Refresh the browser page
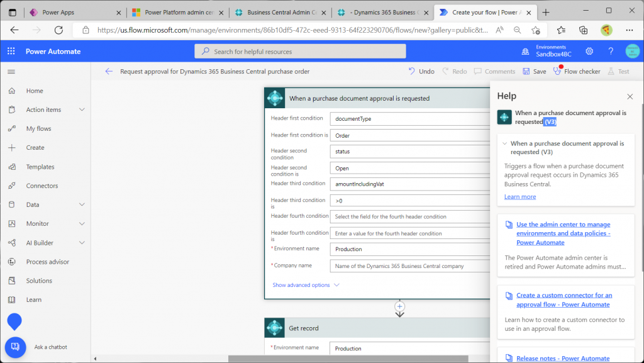Viewport: 644px width, 363px height. pos(58,30)
